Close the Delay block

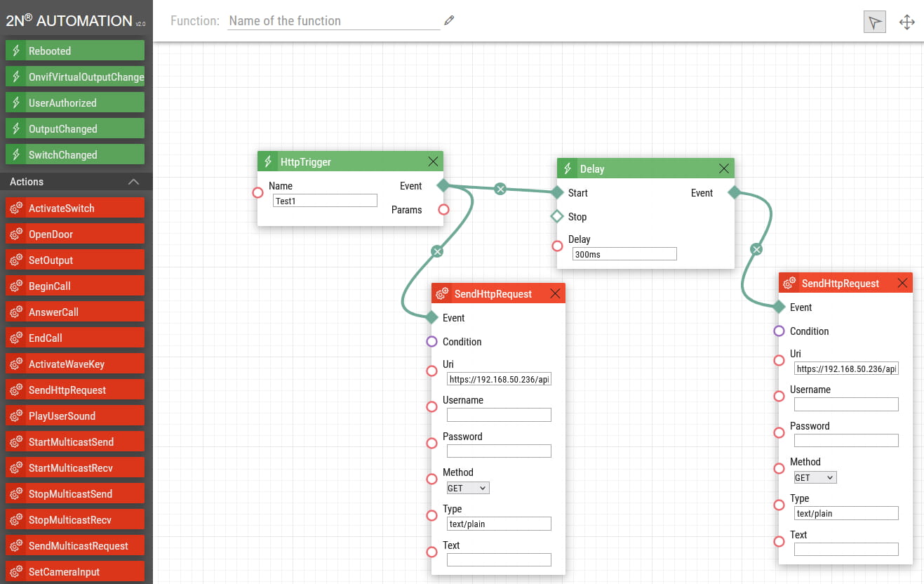coord(724,168)
